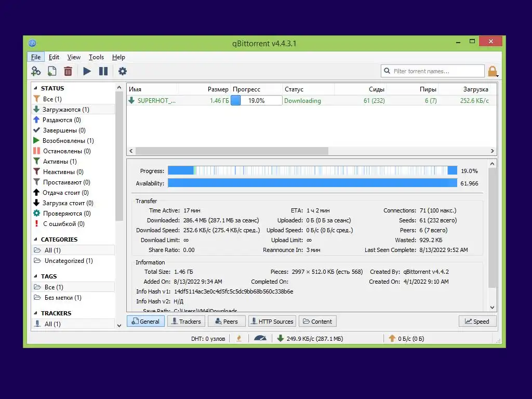
Task: Select the Остановлены (0) status filter
Action: [x=73, y=151]
